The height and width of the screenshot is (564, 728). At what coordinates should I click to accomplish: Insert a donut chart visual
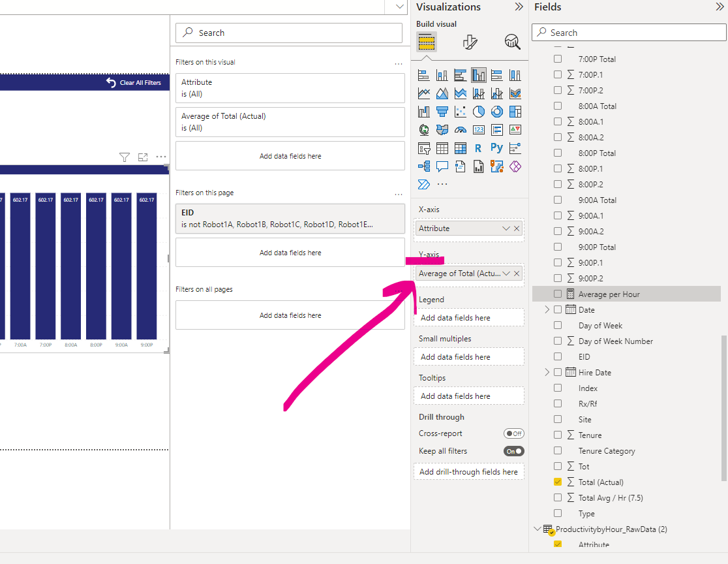497,112
